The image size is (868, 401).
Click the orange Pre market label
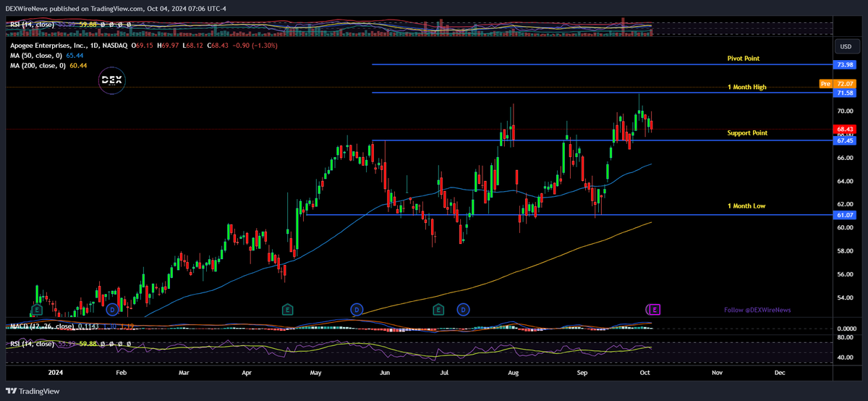pos(826,84)
